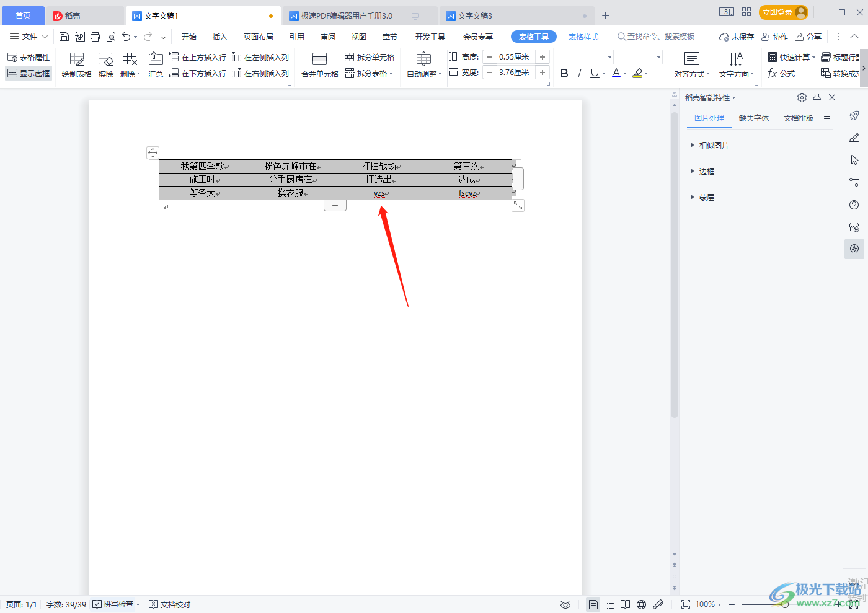Viewport: 868px width, 613px height.
Task: Open the Insert (插入) ribbon tab
Action: pyautogui.click(x=220, y=37)
